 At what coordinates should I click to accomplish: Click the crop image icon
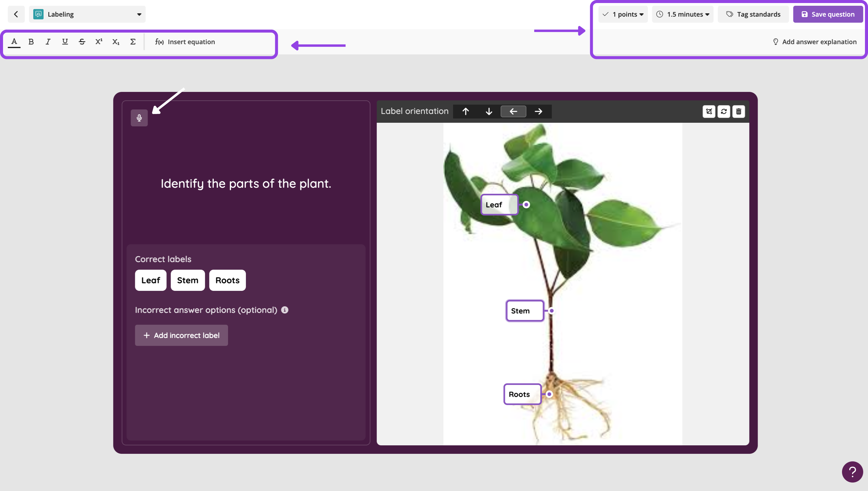(x=709, y=111)
